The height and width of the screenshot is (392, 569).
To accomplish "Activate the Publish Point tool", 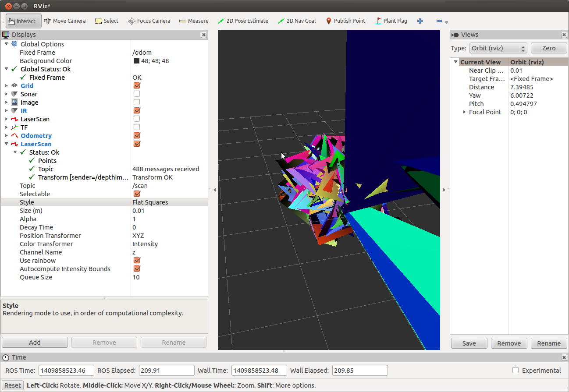I will (345, 21).
